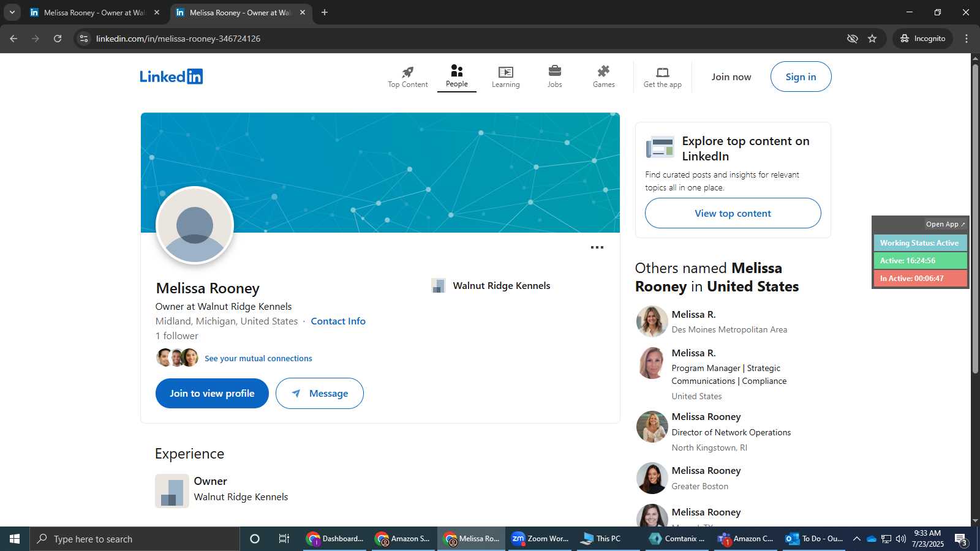980x551 pixels.
Task: Click the Active 16:24:56 timer
Action: coord(920,261)
